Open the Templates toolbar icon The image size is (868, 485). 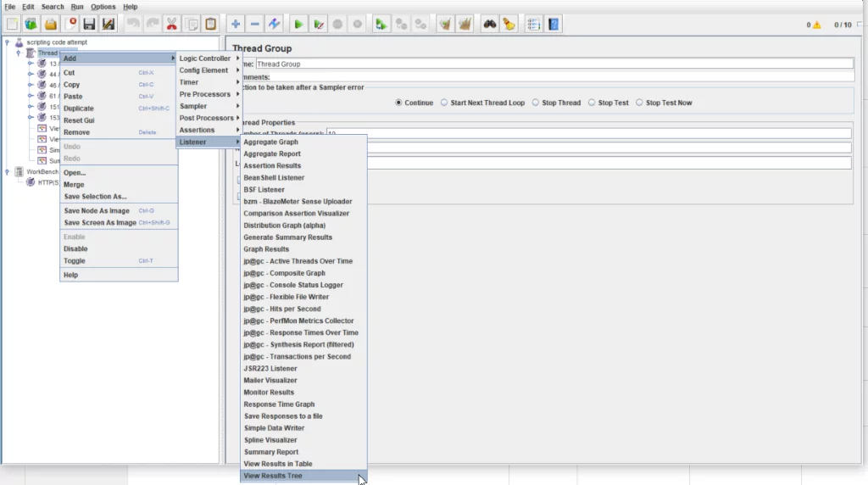coord(31,25)
